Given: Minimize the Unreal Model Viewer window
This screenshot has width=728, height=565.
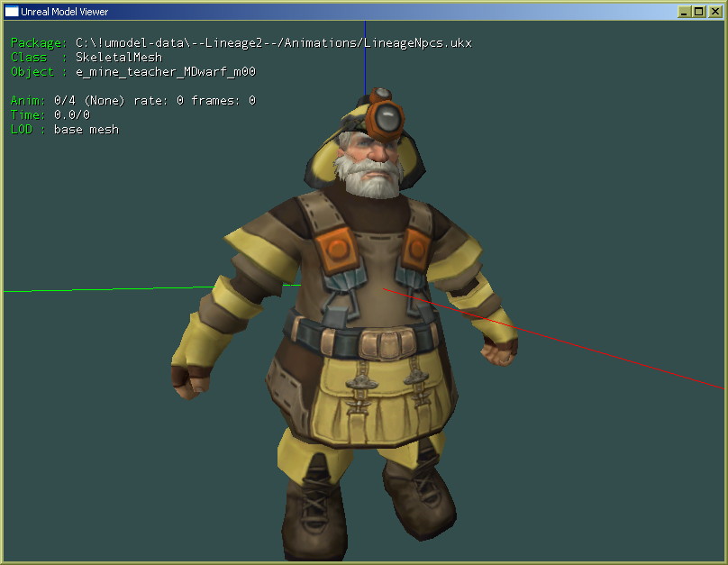Looking at the screenshot, I should click(684, 12).
